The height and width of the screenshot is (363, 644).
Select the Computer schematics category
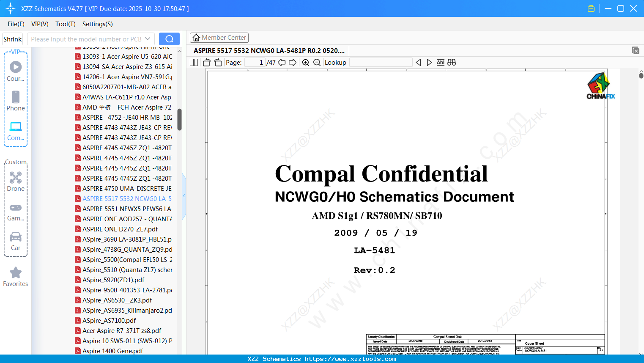pyautogui.click(x=16, y=131)
